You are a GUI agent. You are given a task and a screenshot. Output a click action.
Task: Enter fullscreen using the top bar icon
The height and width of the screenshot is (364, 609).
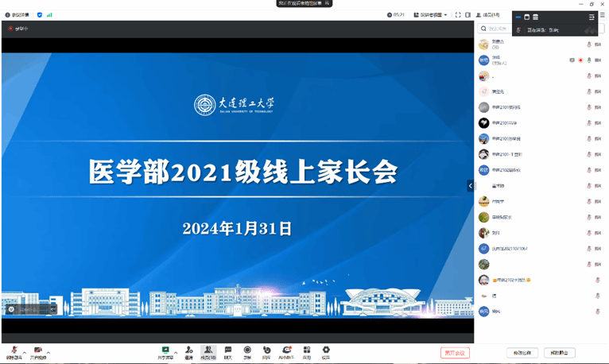(458, 14)
